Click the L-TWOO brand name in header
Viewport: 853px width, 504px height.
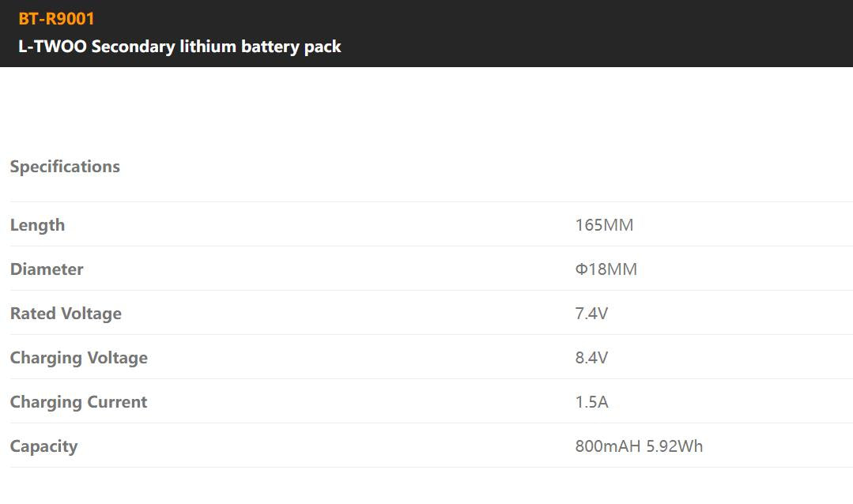click(52, 47)
